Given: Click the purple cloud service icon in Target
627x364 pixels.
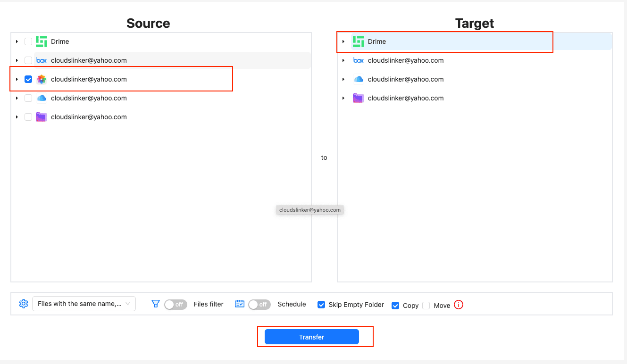Looking at the screenshot, I should click(x=358, y=98).
